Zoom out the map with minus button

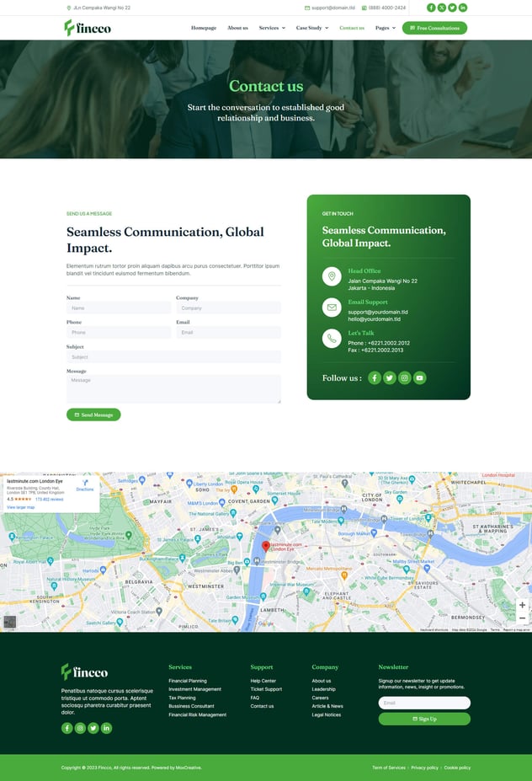[522, 618]
